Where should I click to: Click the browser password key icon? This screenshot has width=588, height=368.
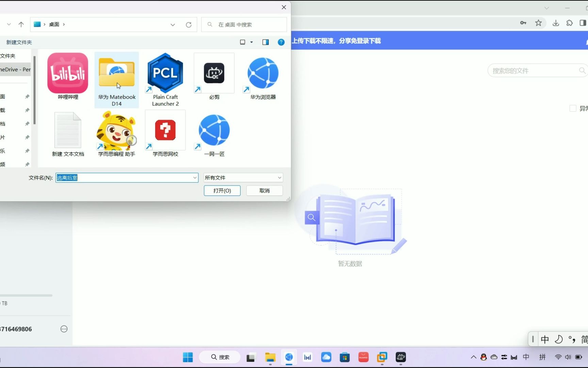[523, 23]
